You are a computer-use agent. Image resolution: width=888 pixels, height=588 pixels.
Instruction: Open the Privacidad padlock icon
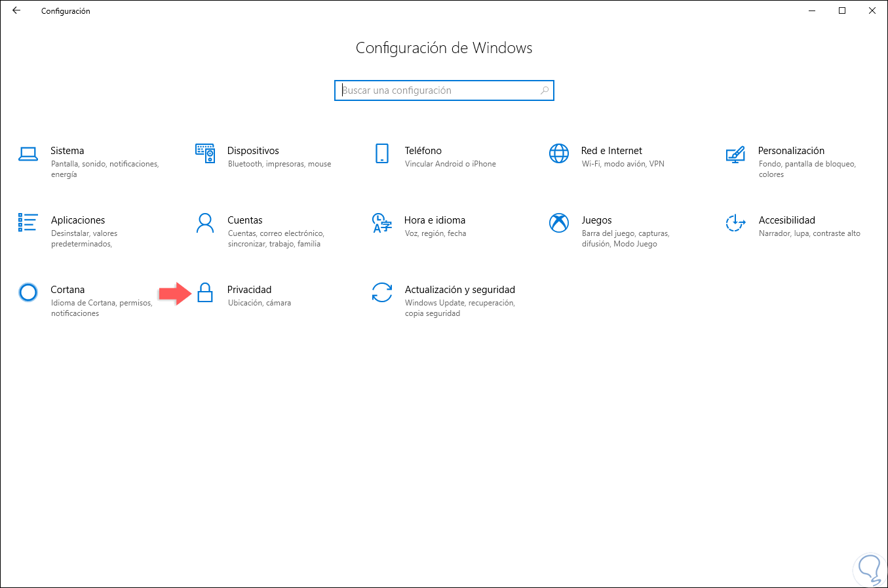tap(205, 292)
